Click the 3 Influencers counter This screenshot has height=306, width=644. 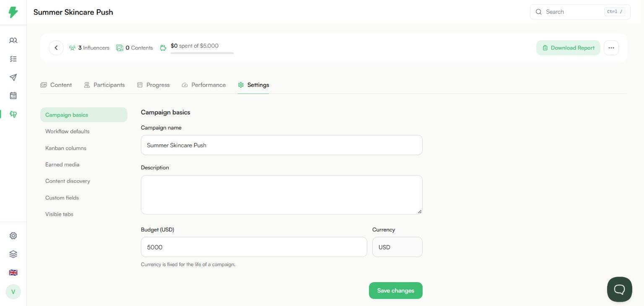89,48
